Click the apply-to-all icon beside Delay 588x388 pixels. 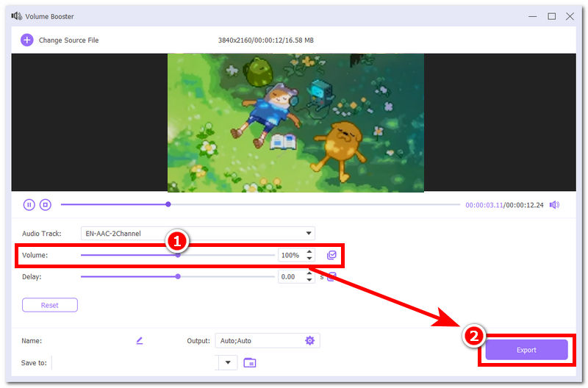(x=332, y=277)
